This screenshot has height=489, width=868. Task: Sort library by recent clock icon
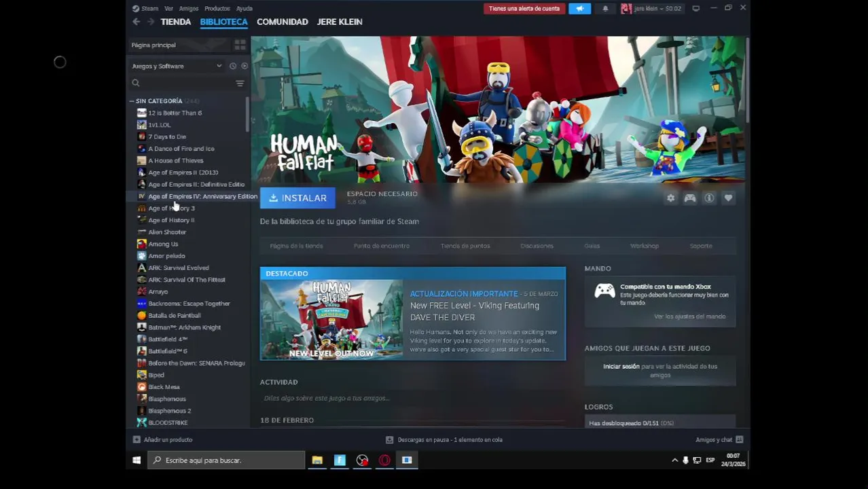point(232,66)
